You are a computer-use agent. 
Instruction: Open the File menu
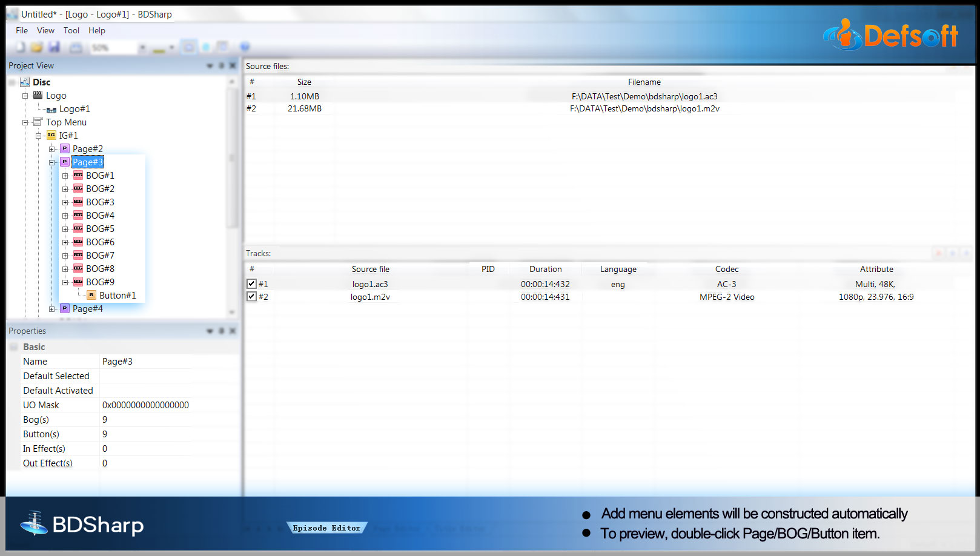[x=22, y=30]
